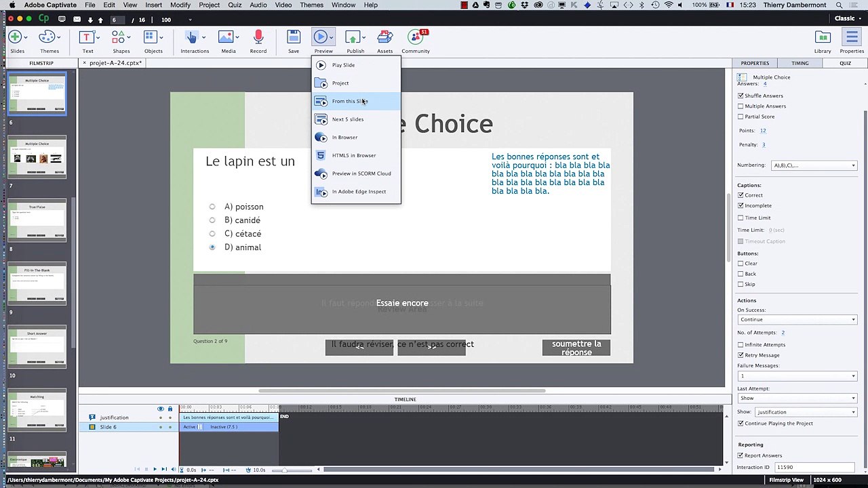868x488 pixels.
Task: Open the Last Attempt dropdown
Action: click(x=797, y=398)
